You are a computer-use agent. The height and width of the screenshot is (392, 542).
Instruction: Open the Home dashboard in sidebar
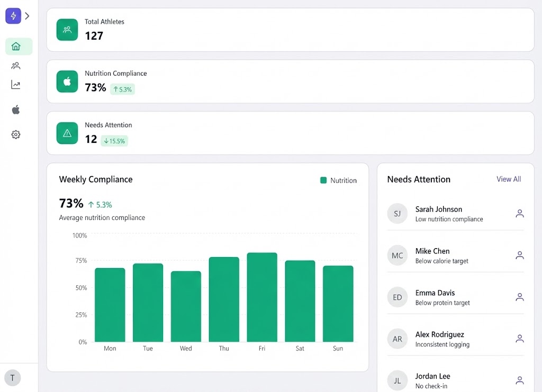16,47
